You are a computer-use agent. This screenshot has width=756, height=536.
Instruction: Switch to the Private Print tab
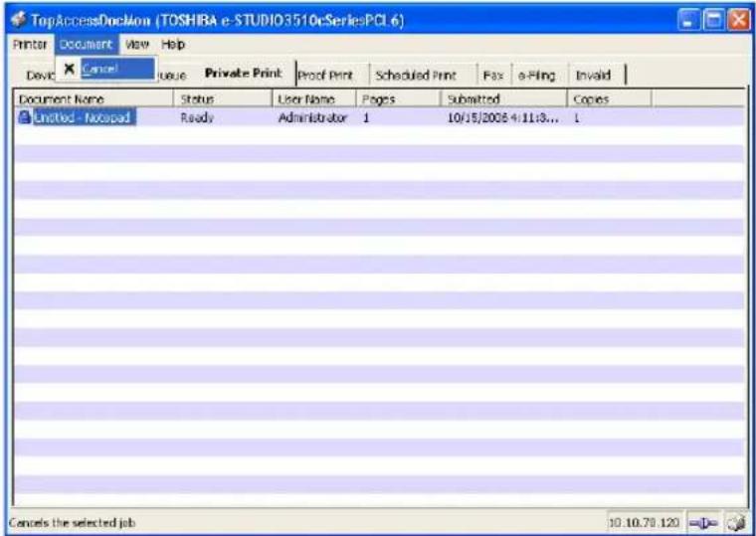click(243, 74)
